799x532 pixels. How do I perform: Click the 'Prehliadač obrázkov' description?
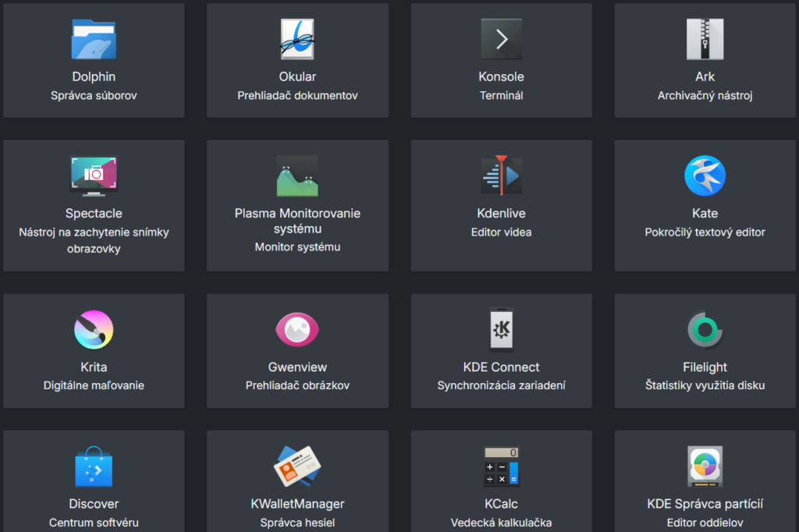(x=297, y=385)
